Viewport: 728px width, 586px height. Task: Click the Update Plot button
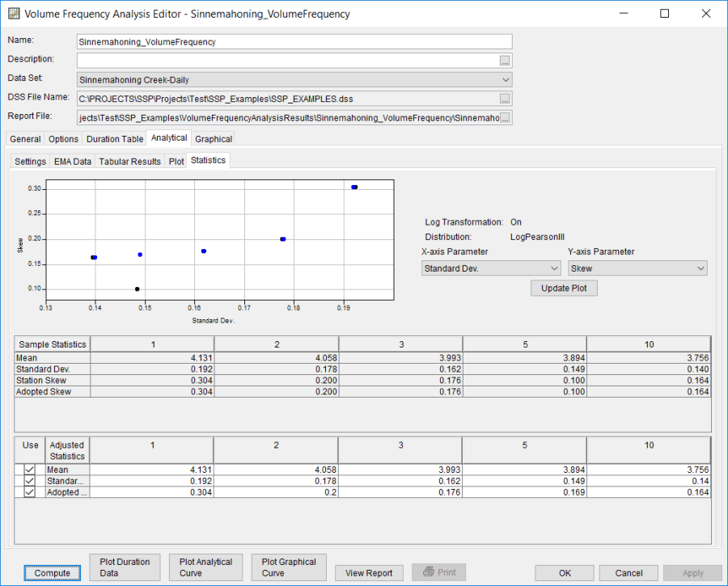(564, 288)
